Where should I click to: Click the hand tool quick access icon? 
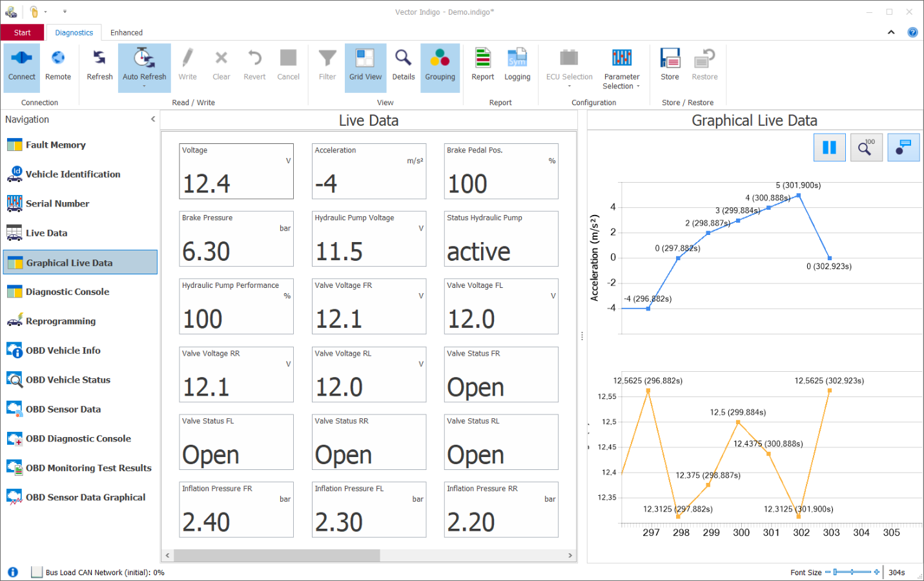click(x=34, y=12)
